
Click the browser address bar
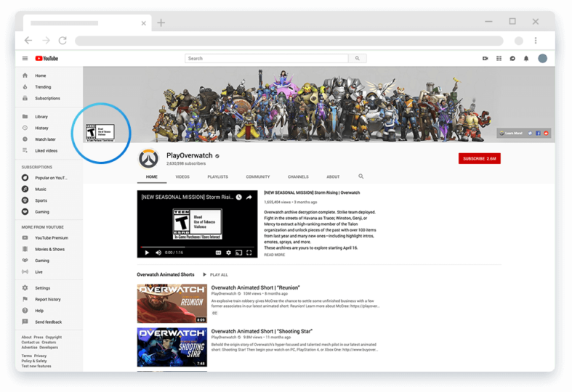289,41
